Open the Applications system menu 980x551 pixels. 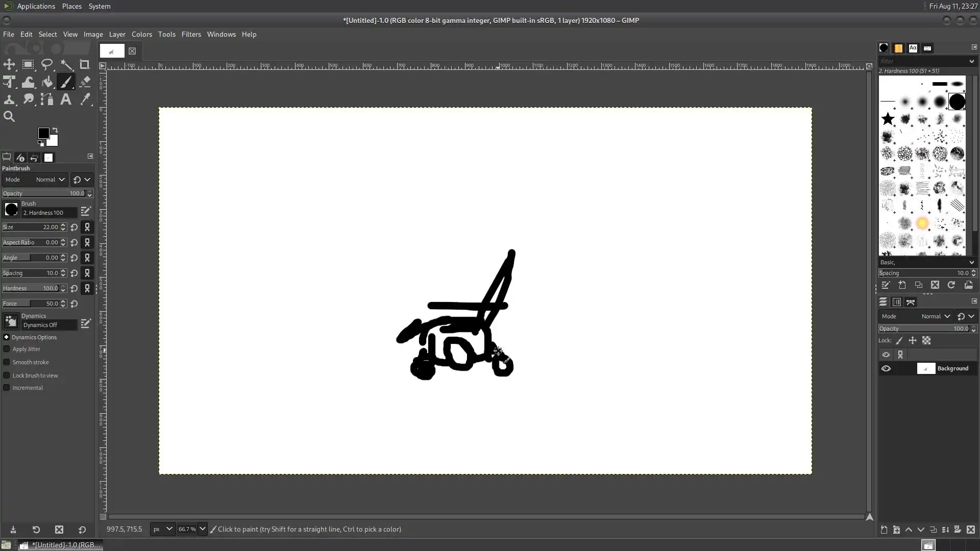pyautogui.click(x=36, y=6)
